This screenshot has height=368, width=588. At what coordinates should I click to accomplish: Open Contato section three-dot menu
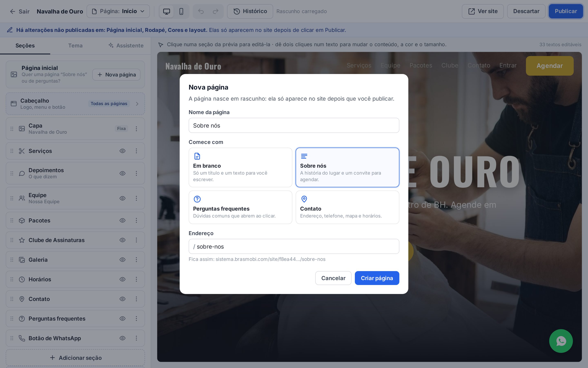pos(136,299)
